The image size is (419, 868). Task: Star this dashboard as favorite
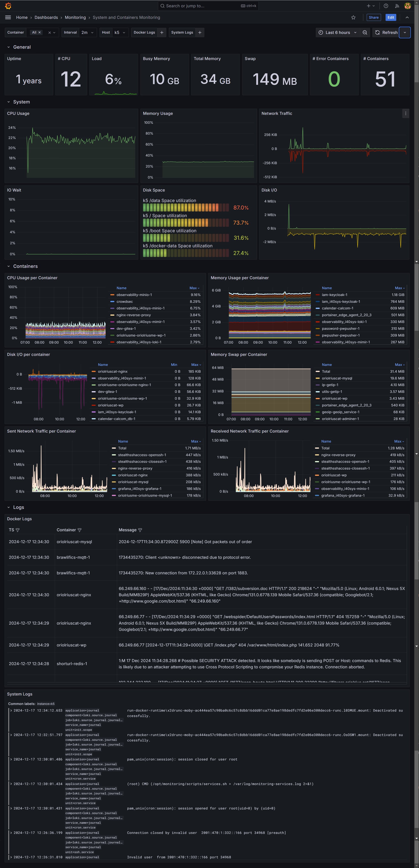pos(353,18)
